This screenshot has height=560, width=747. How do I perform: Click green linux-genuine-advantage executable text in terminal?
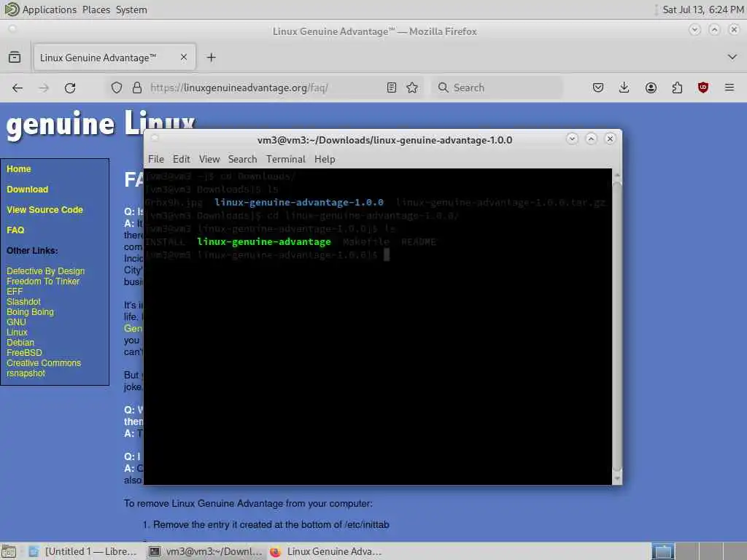tap(264, 242)
